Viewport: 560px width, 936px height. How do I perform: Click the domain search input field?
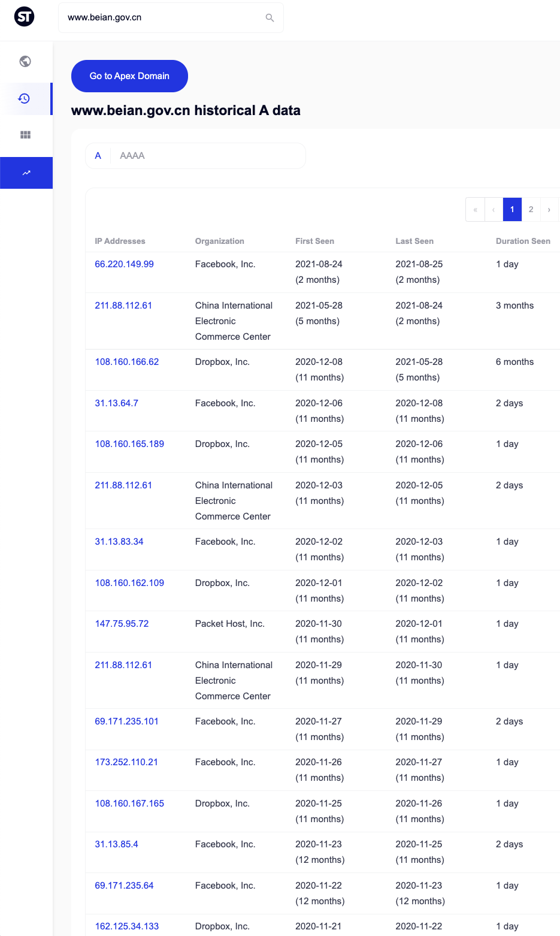pyautogui.click(x=171, y=17)
